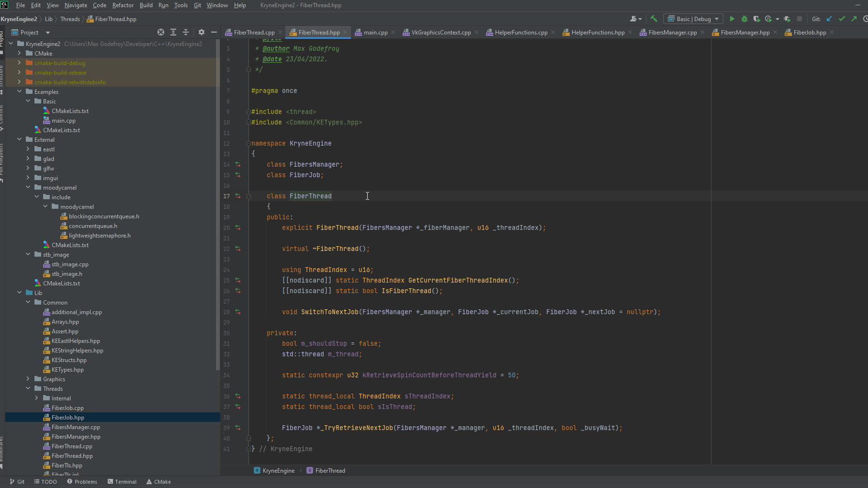This screenshot has width=868, height=488.
Task: Run the Basic Debug configuration
Action: [x=732, y=19]
